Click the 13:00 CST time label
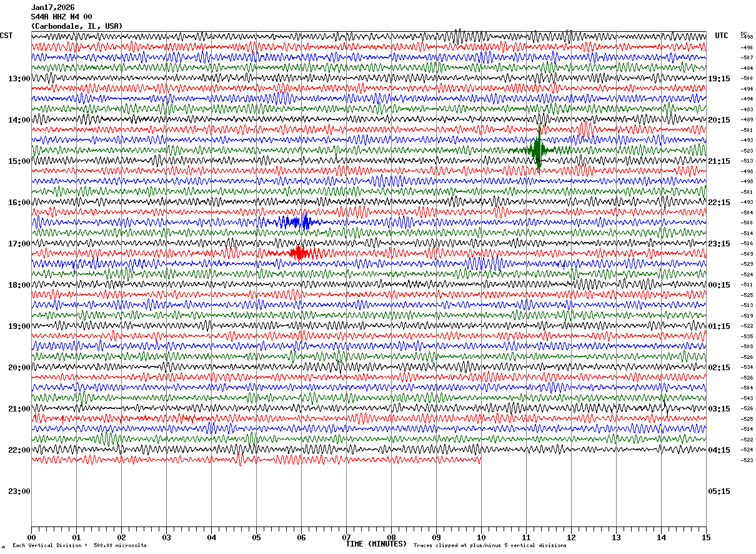756x554 pixels. [x=19, y=79]
